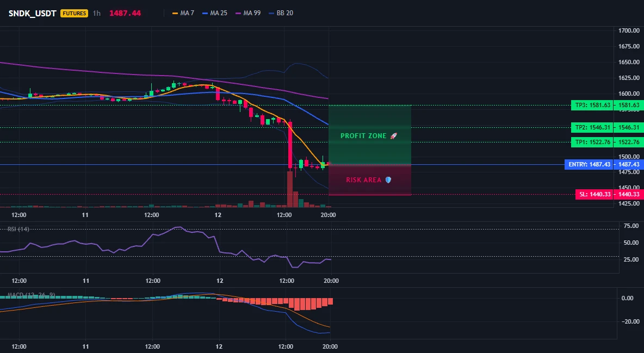This screenshot has height=353, width=644.
Task: Click the yellow FUTURES badge
Action: [75, 13]
